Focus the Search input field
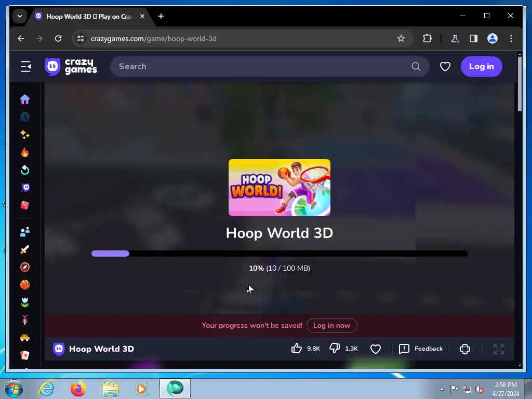 (x=270, y=66)
